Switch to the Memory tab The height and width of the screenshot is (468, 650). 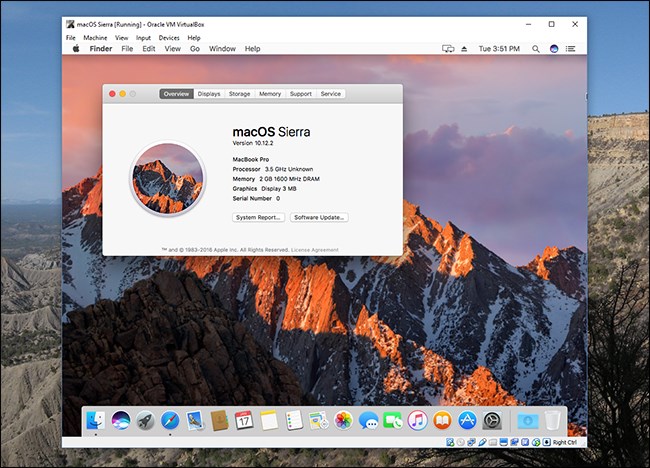point(270,94)
